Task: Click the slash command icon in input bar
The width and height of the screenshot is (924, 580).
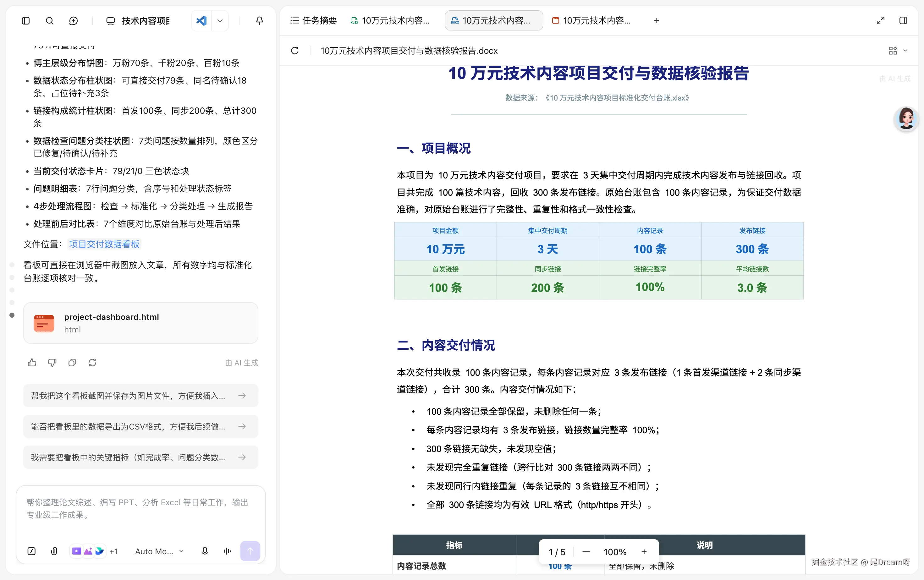Action: point(31,551)
